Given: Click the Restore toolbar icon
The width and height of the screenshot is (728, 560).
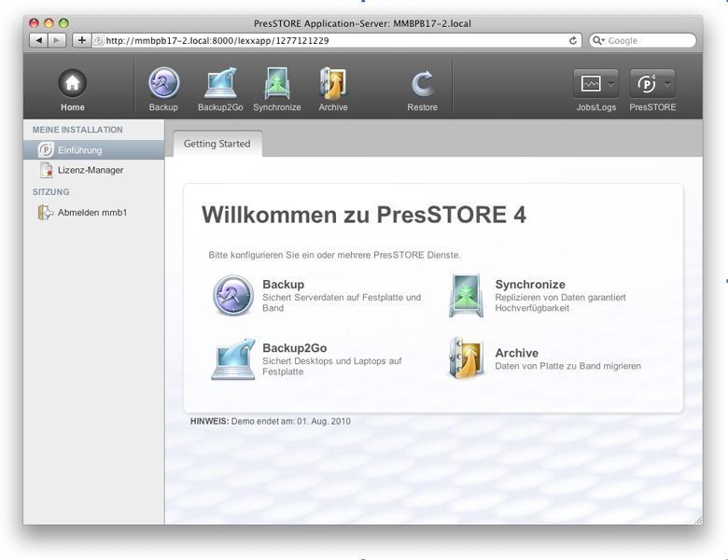Looking at the screenshot, I should point(423,91).
